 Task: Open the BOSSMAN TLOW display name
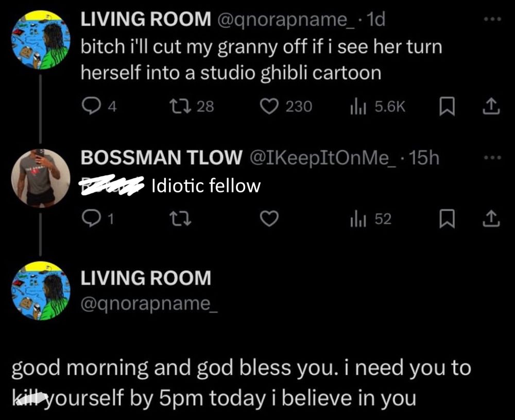click(161, 159)
